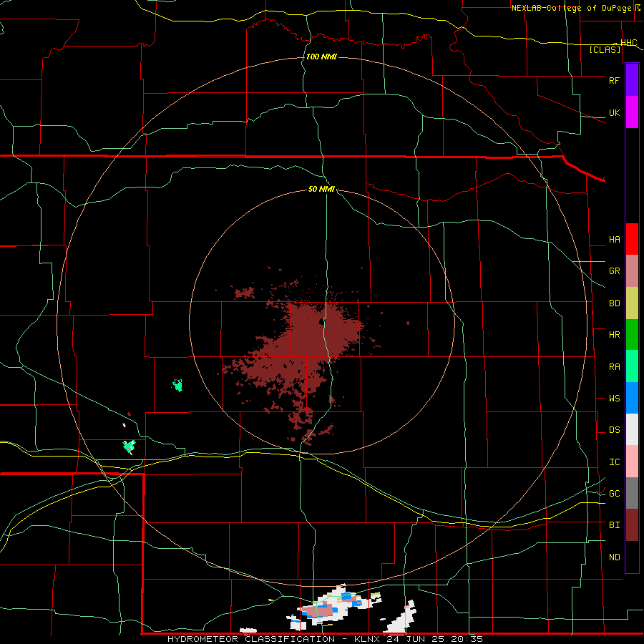Click the 'GC' legend label
This screenshot has height=644, width=644.
(x=614, y=494)
